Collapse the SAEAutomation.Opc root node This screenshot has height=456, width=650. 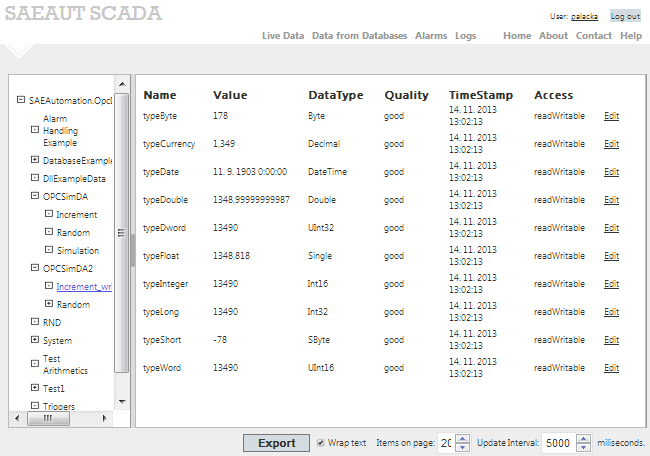pos(21,100)
